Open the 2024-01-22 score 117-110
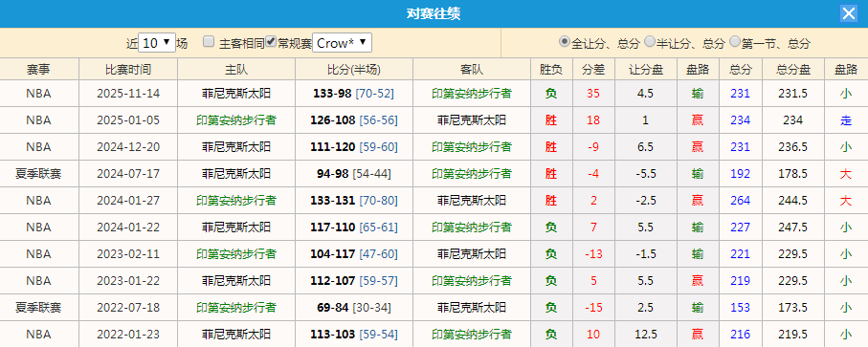This screenshot has width=868, height=347. 334,228
